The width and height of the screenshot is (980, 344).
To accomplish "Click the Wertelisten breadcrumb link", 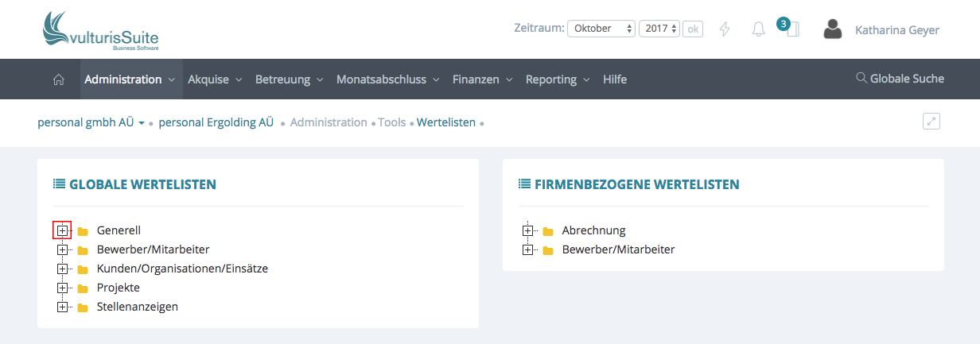I will (445, 122).
